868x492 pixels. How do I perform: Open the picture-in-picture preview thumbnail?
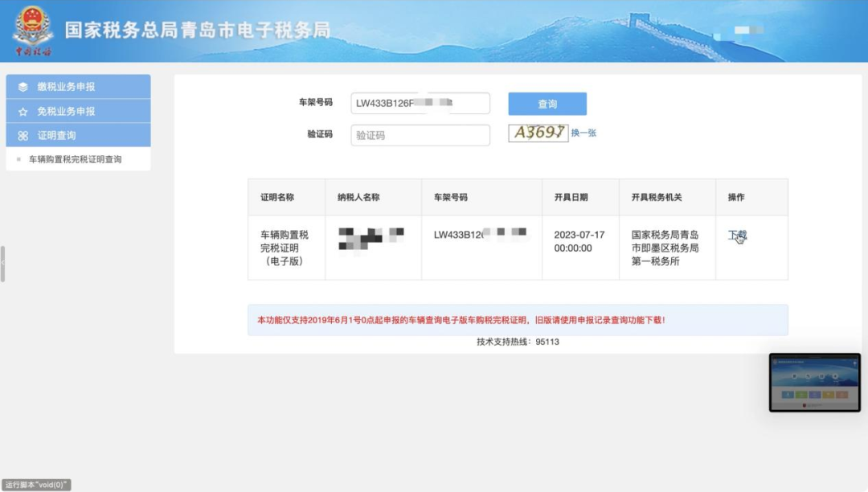[x=814, y=383]
